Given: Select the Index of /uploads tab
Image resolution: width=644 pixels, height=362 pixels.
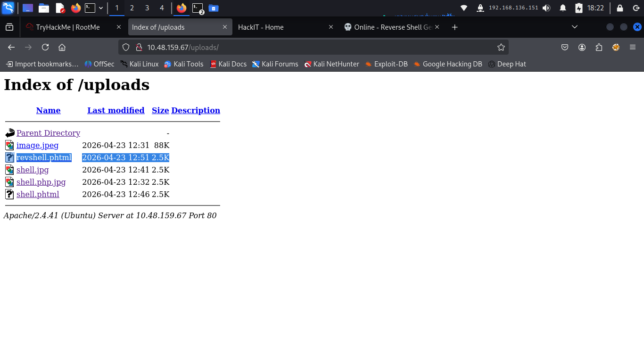Looking at the screenshot, I should [180, 27].
